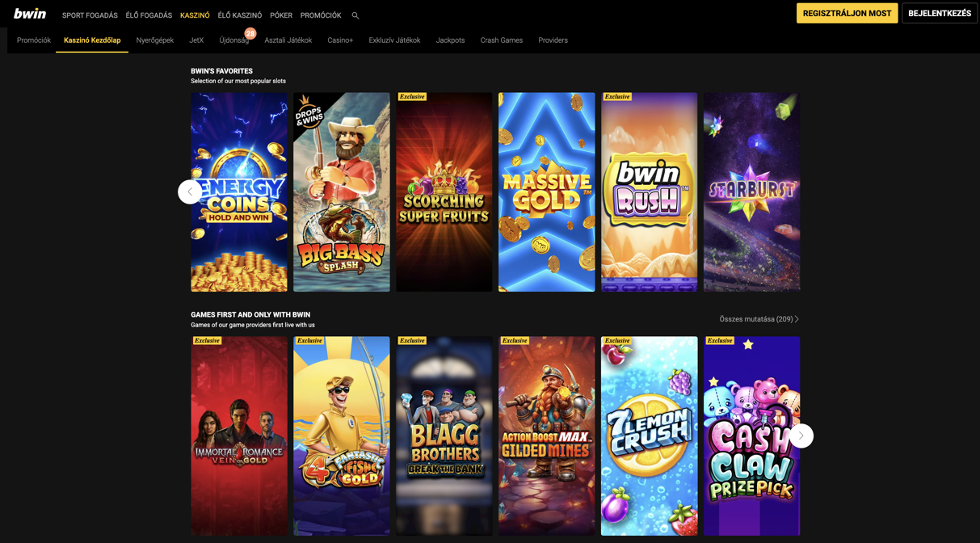Open Energy Coins Hold and Win game

(x=239, y=192)
